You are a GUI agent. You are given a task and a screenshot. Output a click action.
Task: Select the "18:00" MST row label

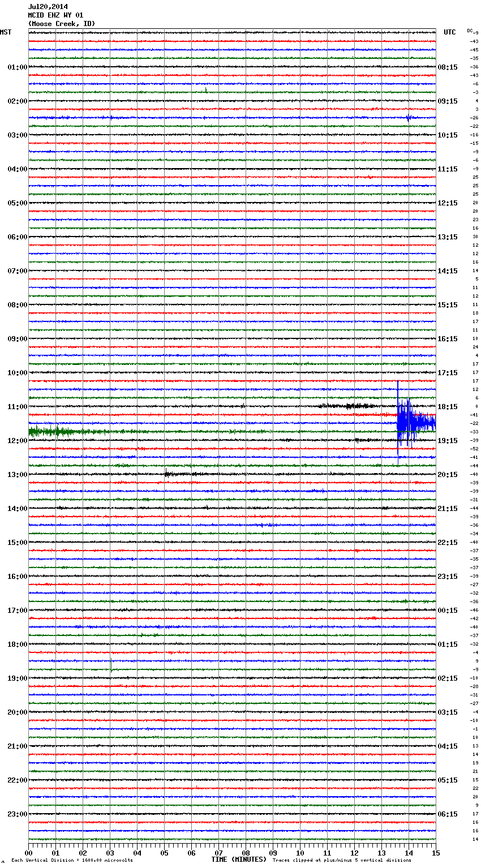18,644
